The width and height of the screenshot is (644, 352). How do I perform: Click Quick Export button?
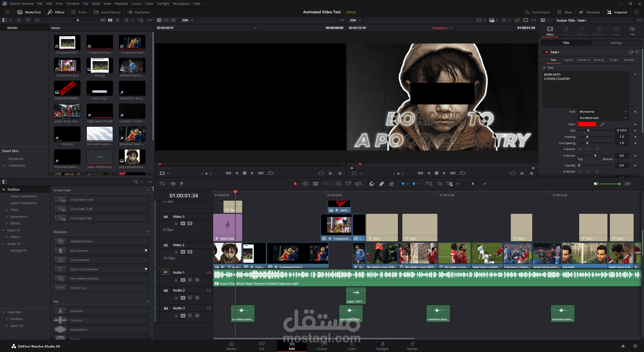coord(538,12)
